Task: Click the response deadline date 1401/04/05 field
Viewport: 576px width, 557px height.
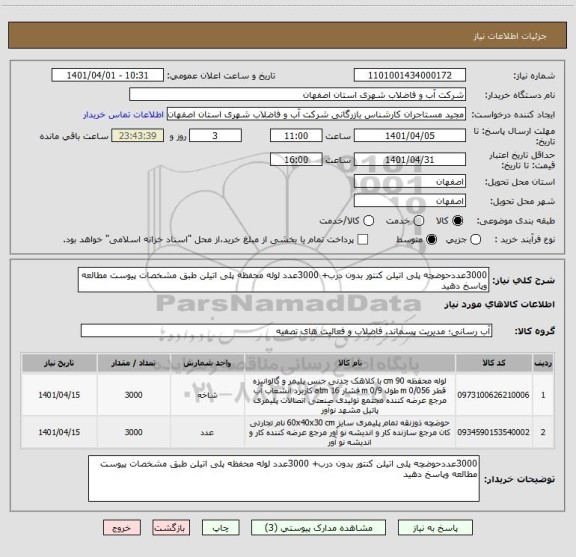Action: pos(410,136)
